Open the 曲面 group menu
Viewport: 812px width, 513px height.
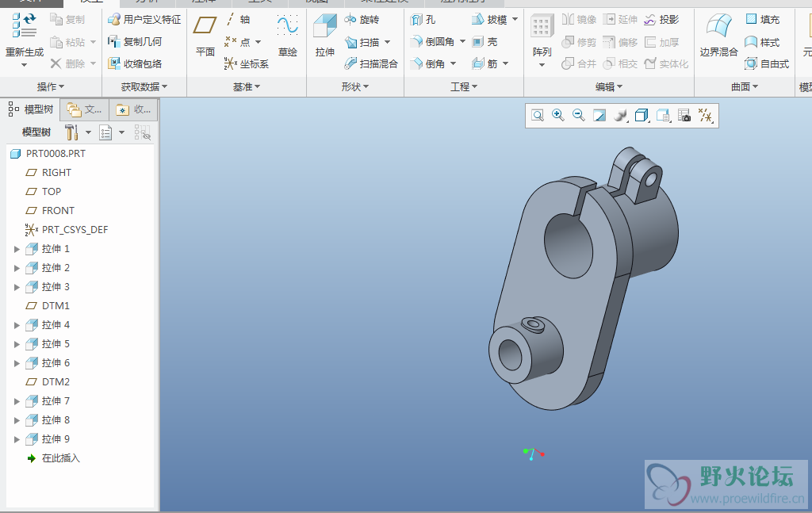(744, 87)
